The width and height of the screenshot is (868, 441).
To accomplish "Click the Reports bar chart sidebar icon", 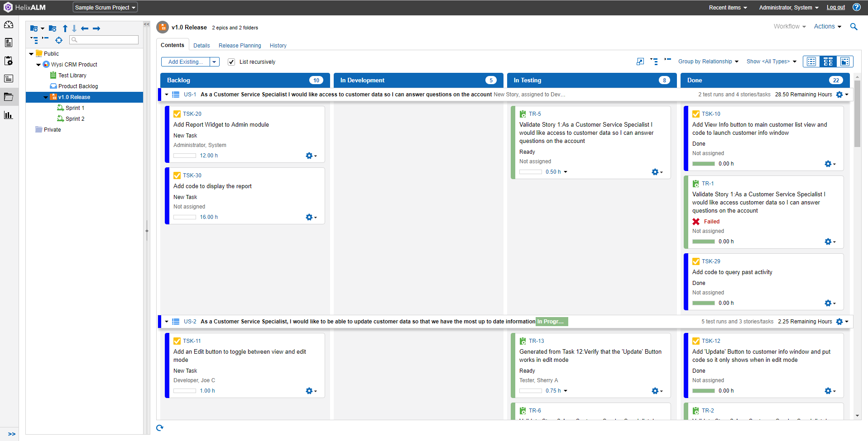I will click(x=9, y=115).
